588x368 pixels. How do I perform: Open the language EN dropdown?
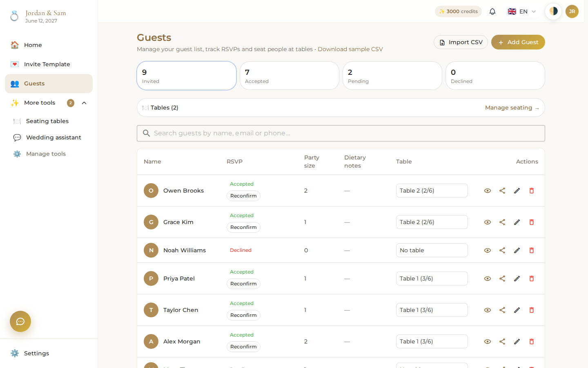(x=522, y=11)
